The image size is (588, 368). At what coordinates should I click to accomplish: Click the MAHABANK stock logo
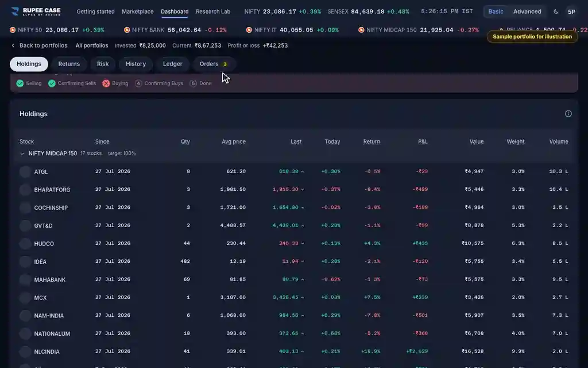pyautogui.click(x=25, y=280)
